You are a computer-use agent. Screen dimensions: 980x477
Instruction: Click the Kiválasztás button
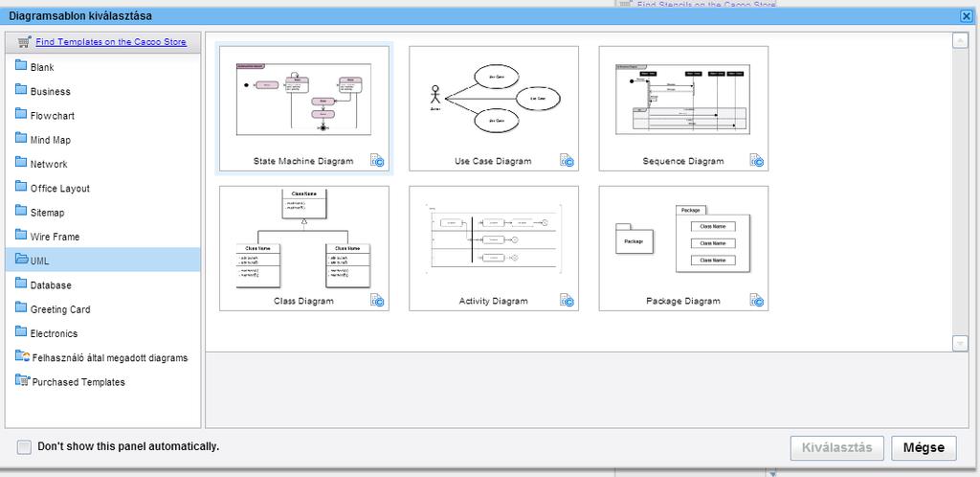836,447
